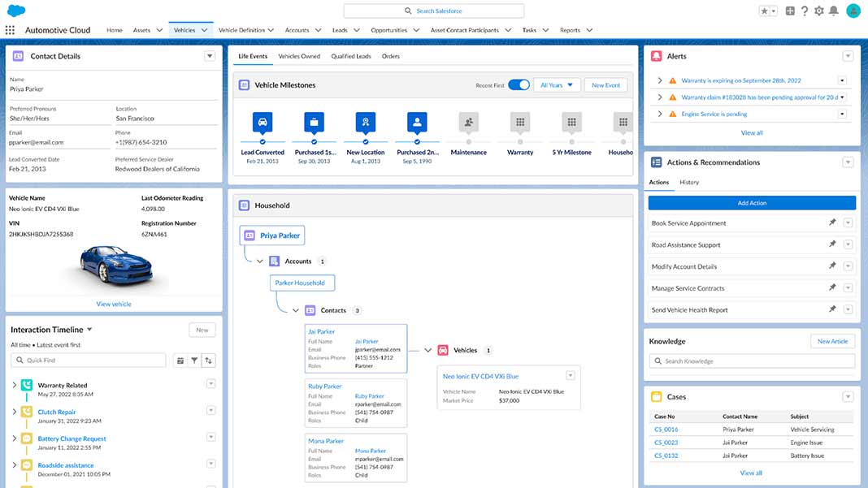This screenshot has height=488, width=868.
Task: Click the Lead Converted milestone icon
Action: (x=263, y=123)
